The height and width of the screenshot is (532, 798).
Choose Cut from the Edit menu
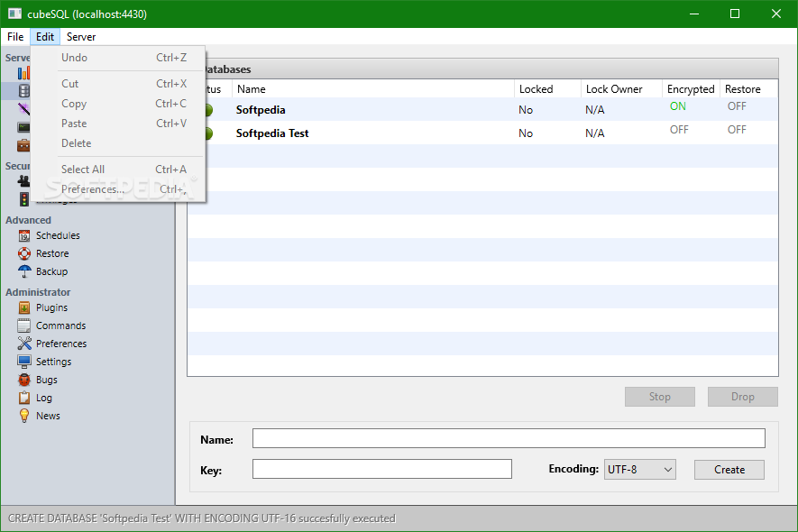[x=118, y=84]
